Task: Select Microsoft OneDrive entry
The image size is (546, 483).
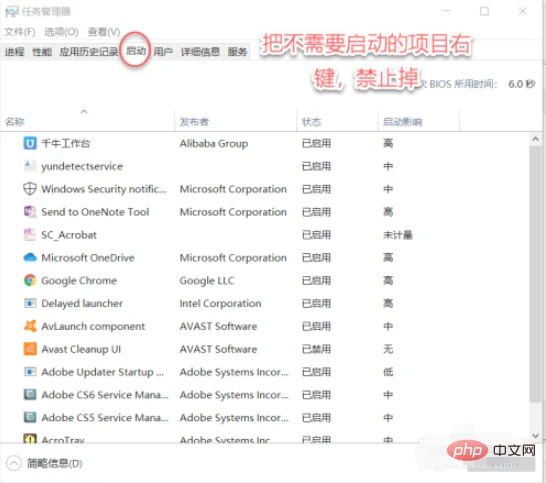Action: tap(88, 258)
